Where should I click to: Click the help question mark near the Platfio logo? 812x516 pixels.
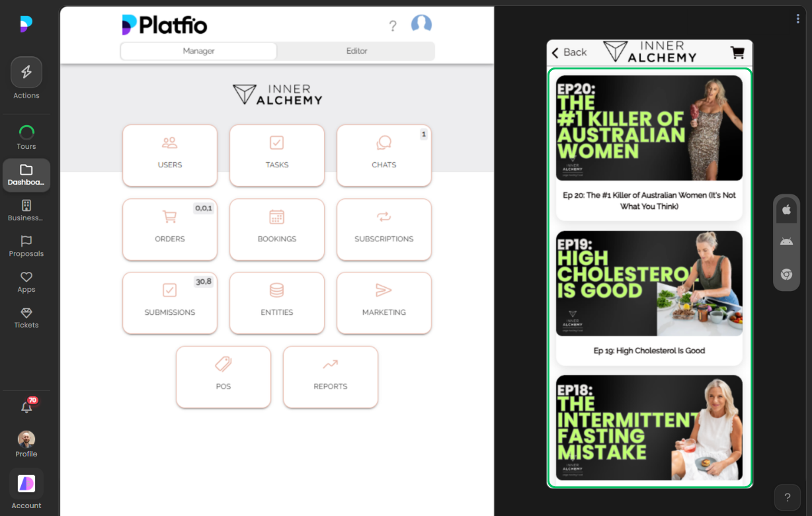[x=393, y=26]
